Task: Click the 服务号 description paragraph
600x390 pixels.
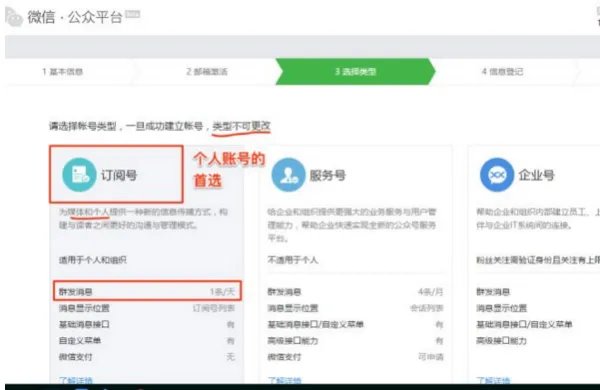Action: tap(352, 225)
